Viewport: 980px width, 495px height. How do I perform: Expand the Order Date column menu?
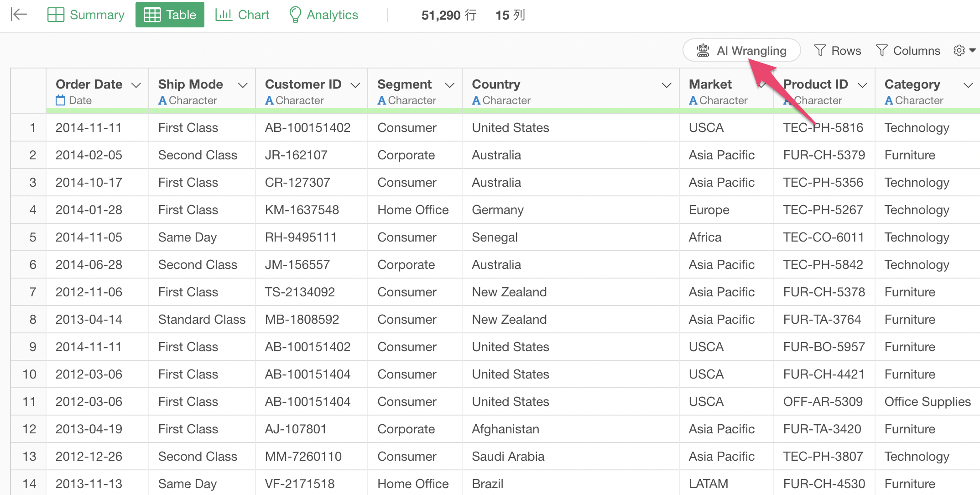point(136,85)
